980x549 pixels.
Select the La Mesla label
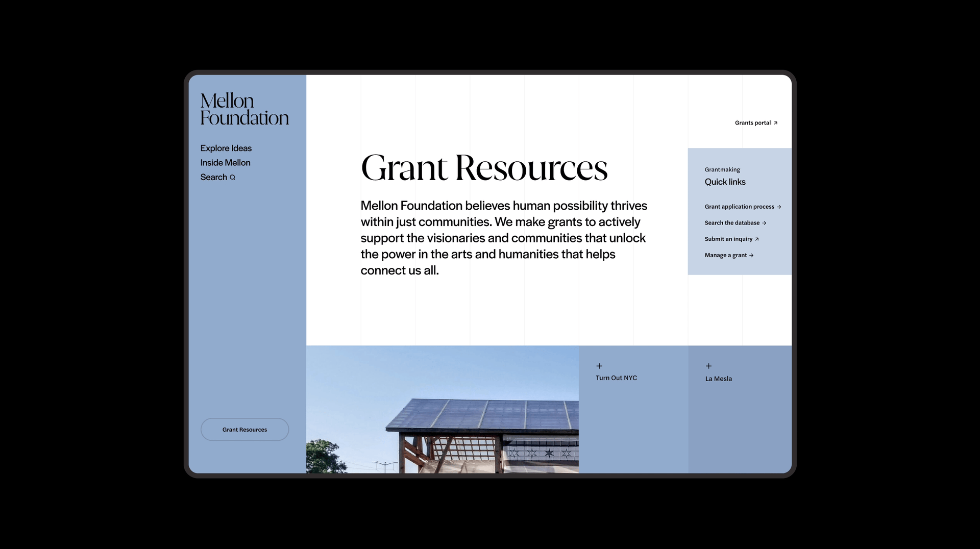pos(718,379)
